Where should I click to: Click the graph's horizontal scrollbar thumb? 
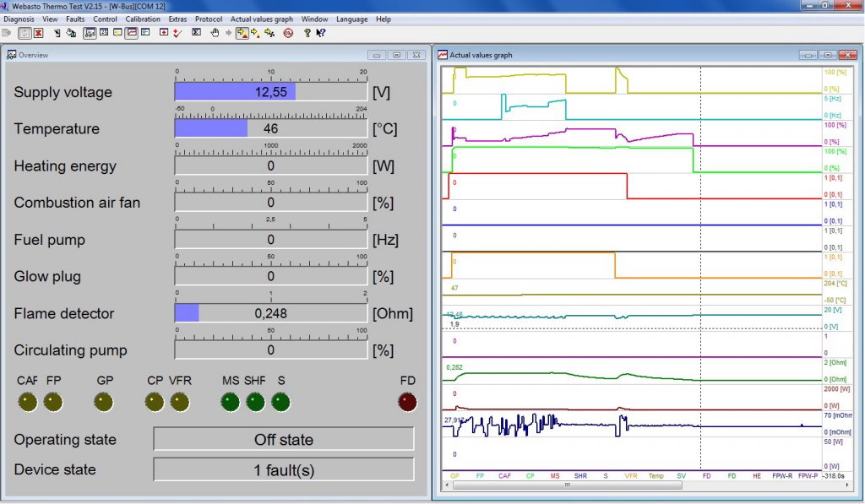pos(567,485)
